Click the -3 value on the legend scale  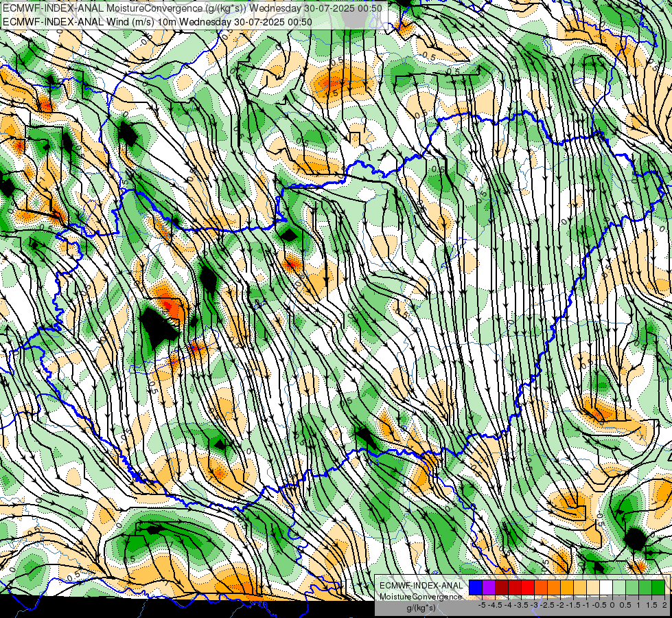pyautogui.click(x=535, y=605)
